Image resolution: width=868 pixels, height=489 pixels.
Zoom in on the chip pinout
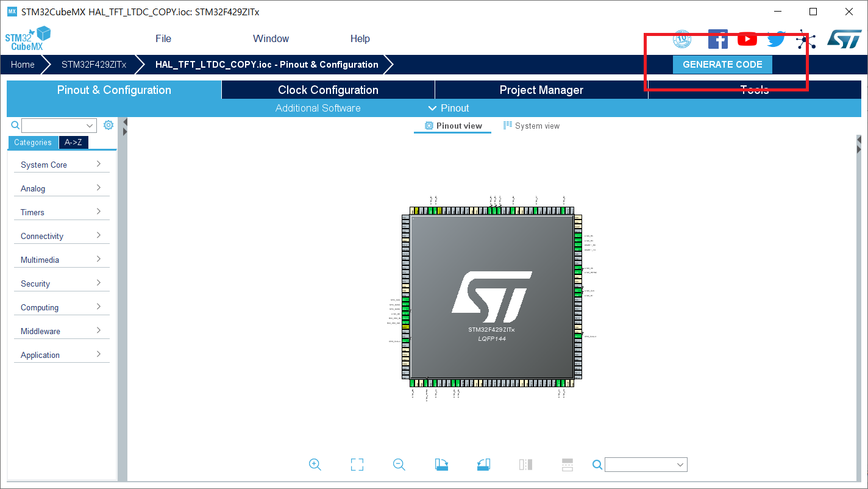tap(315, 465)
